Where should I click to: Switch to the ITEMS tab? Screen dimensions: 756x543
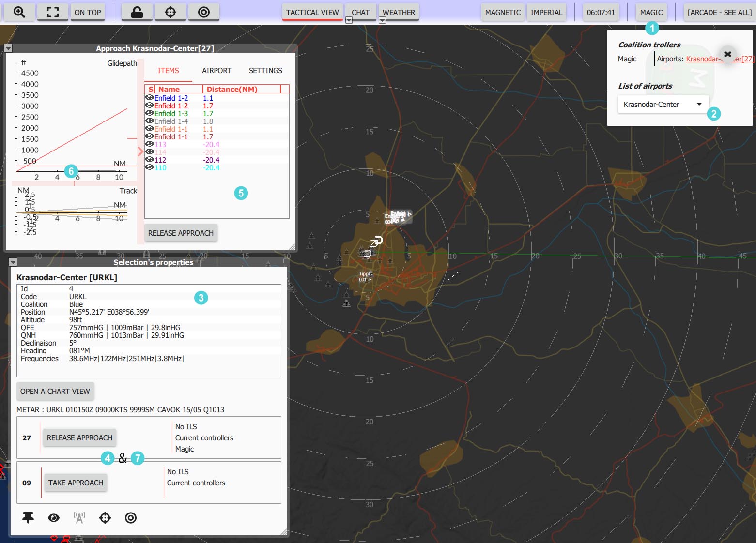click(168, 71)
